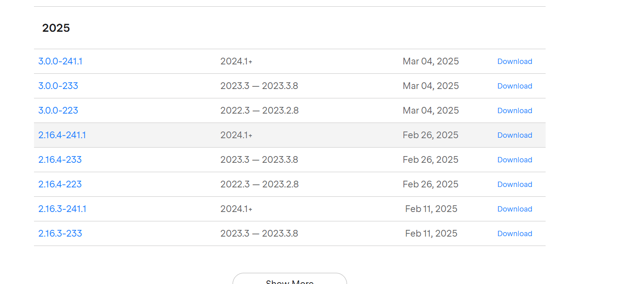The height and width of the screenshot is (284, 644).
Task: Download version 2.16.3-233
Action: pyautogui.click(x=515, y=233)
